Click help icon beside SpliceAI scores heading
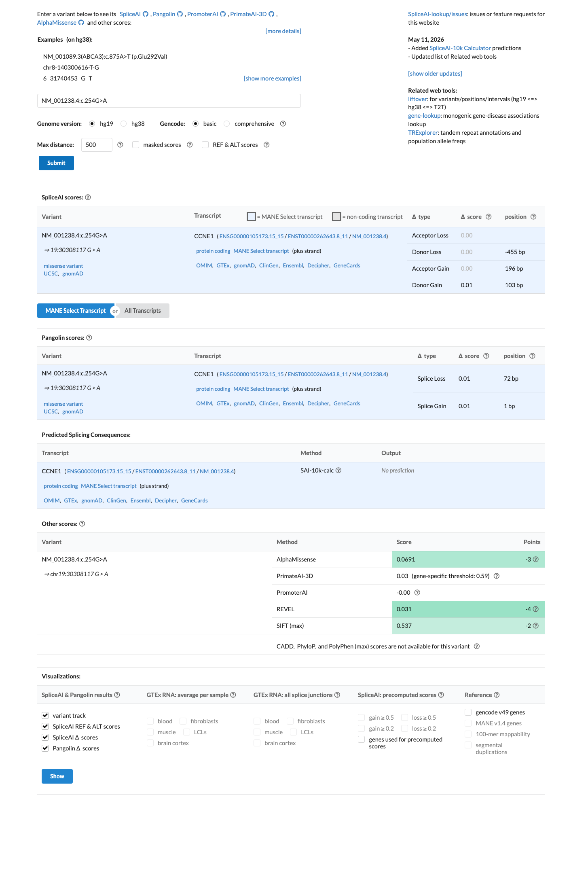 point(88,197)
